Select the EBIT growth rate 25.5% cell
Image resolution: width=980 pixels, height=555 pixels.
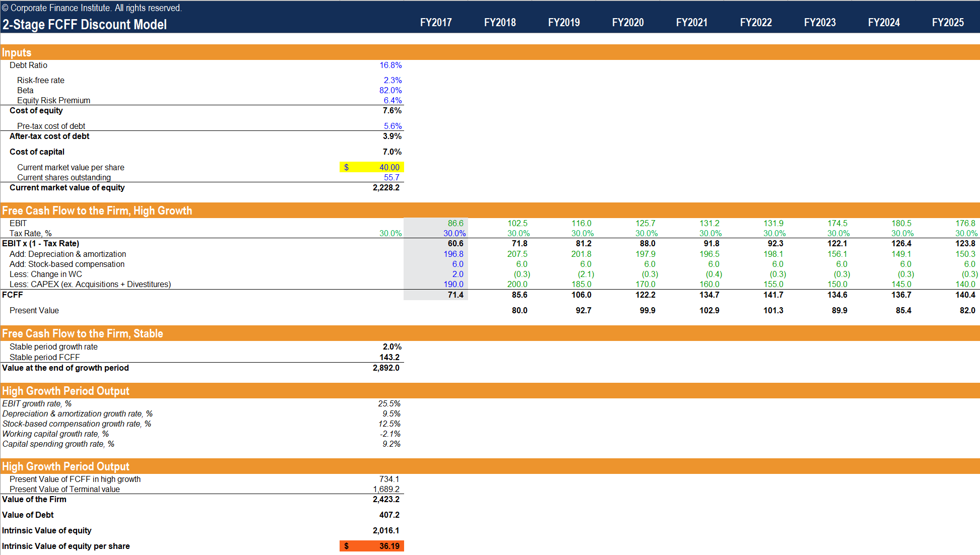pyautogui.click(x=389, y=403)
